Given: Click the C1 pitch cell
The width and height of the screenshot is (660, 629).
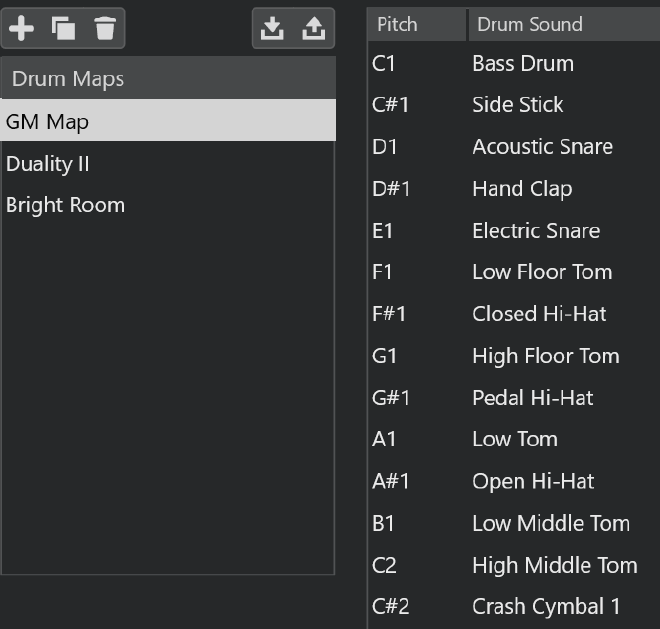Looking at the screenshot, I should pos(383,64).
